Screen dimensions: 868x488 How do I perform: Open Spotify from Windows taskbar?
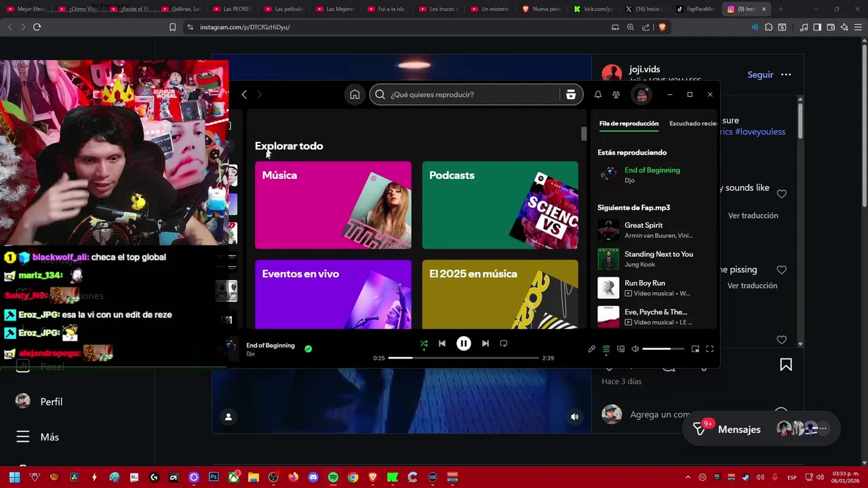[x=333, y=477]
